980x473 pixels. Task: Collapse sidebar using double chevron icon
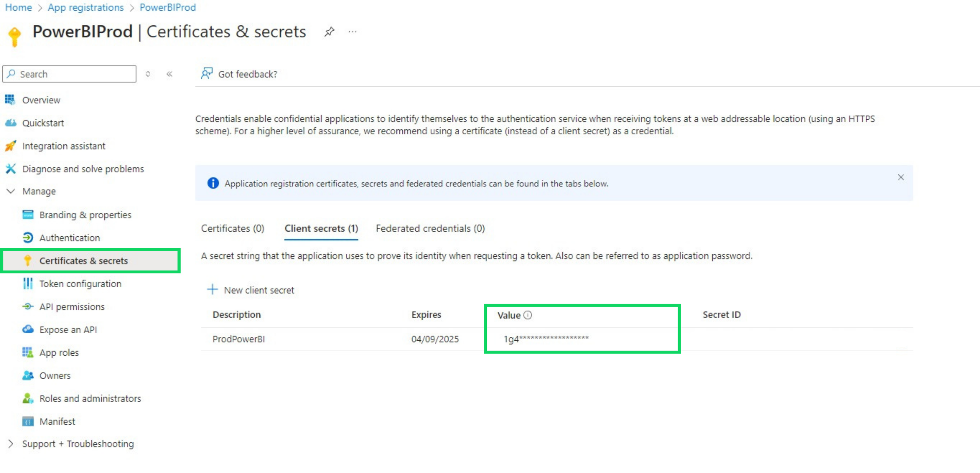[x=169, y=74]
